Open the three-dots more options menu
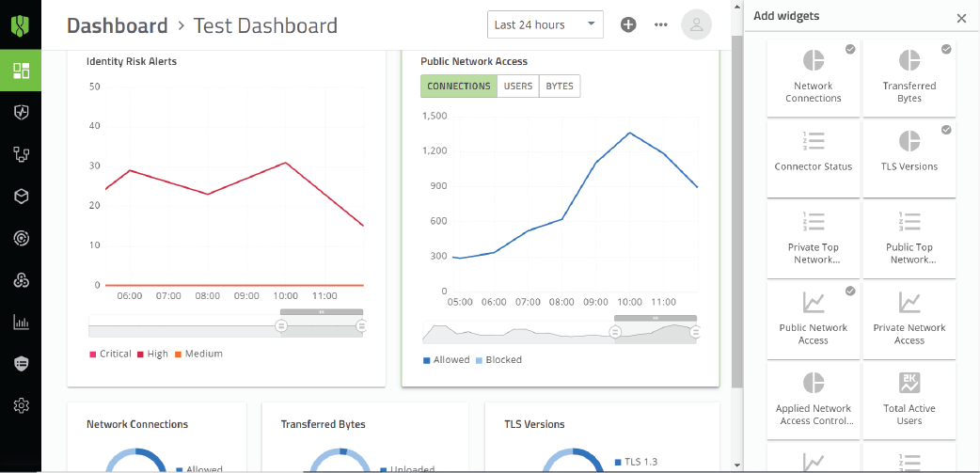 coord(660,25)
